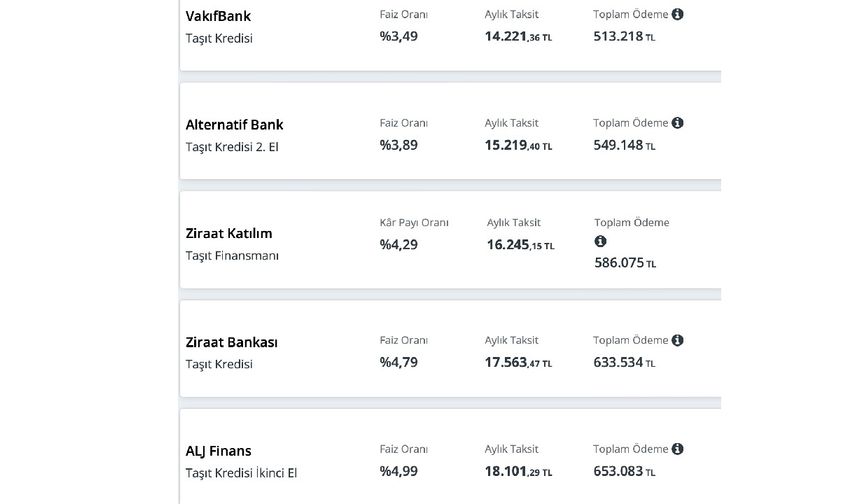Select the VakıfBank Taşıt Kredisi product text
The height and width of the screenshot is (504, 860).
[x=219, y=38]
